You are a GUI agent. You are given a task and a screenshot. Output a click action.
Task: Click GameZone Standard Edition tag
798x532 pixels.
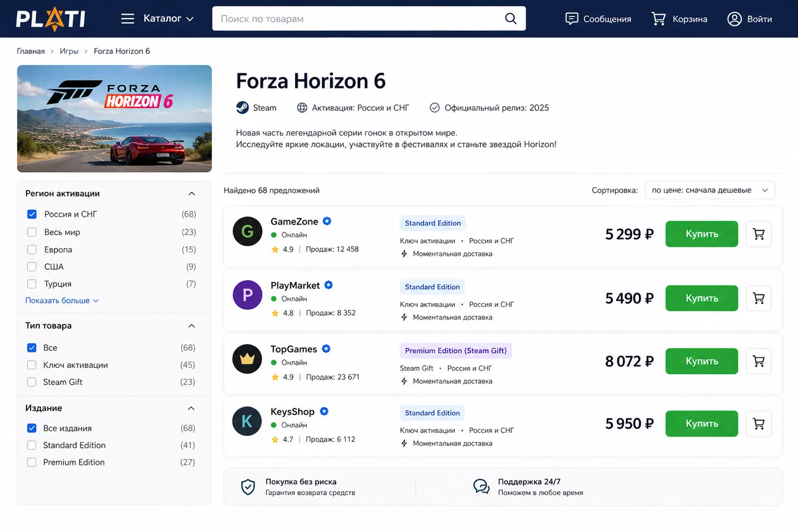click(433, 223)
